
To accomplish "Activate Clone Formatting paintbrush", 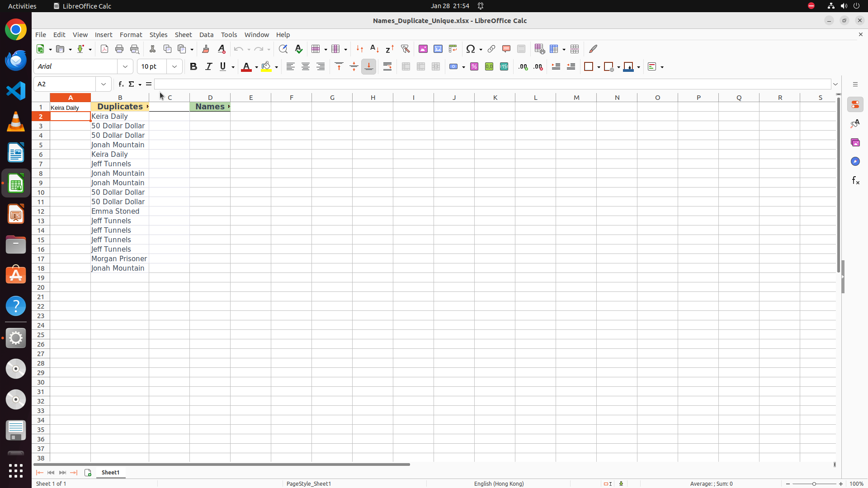I will [x=206, y=49].
